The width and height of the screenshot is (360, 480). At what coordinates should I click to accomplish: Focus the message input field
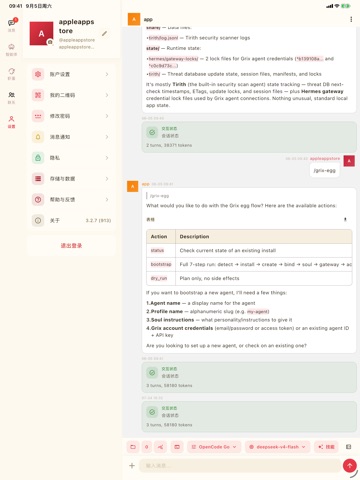click(240, 466)
